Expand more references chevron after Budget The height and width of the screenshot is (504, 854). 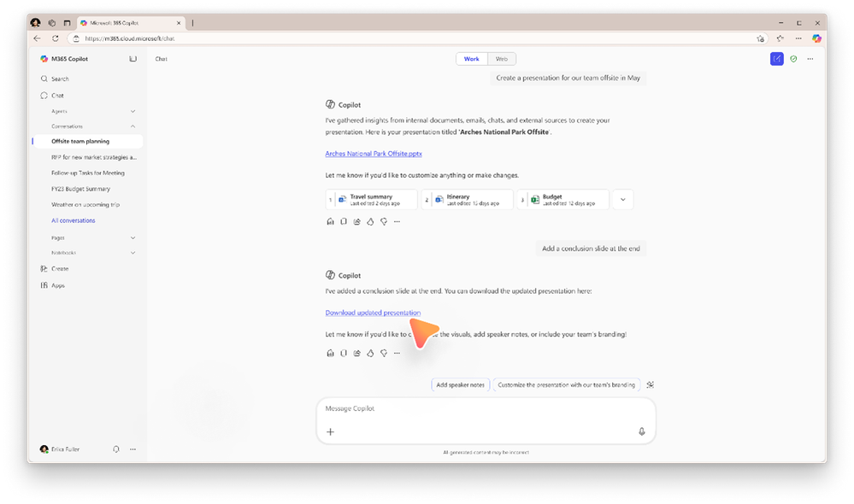pyautogui.click(x=622, y=200)
